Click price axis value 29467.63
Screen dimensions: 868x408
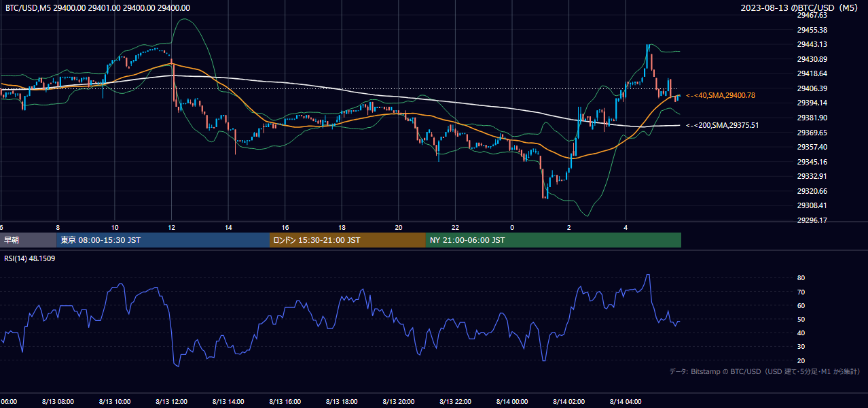pyautogui.click(x=812, y=15)
